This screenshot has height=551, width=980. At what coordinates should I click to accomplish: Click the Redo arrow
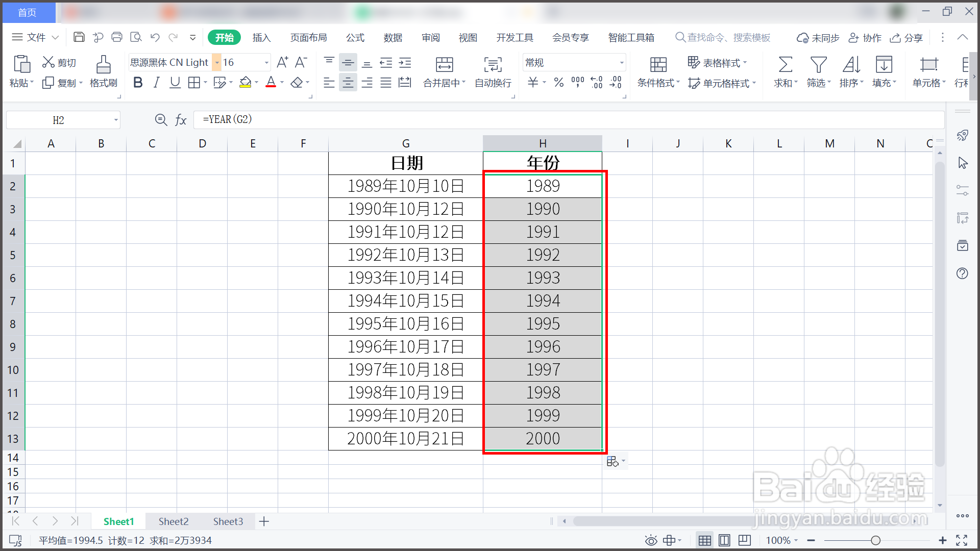[x=174, y=37]
